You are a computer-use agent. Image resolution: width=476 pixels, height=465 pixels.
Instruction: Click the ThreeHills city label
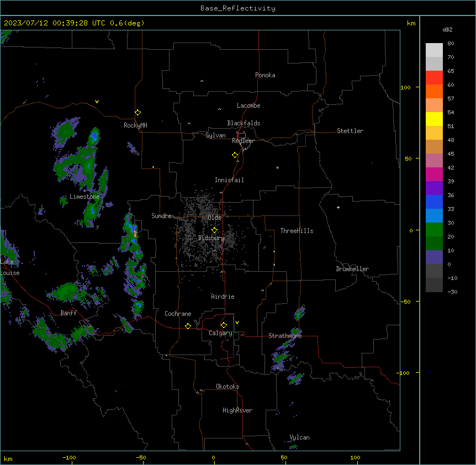tap(297, 231)
